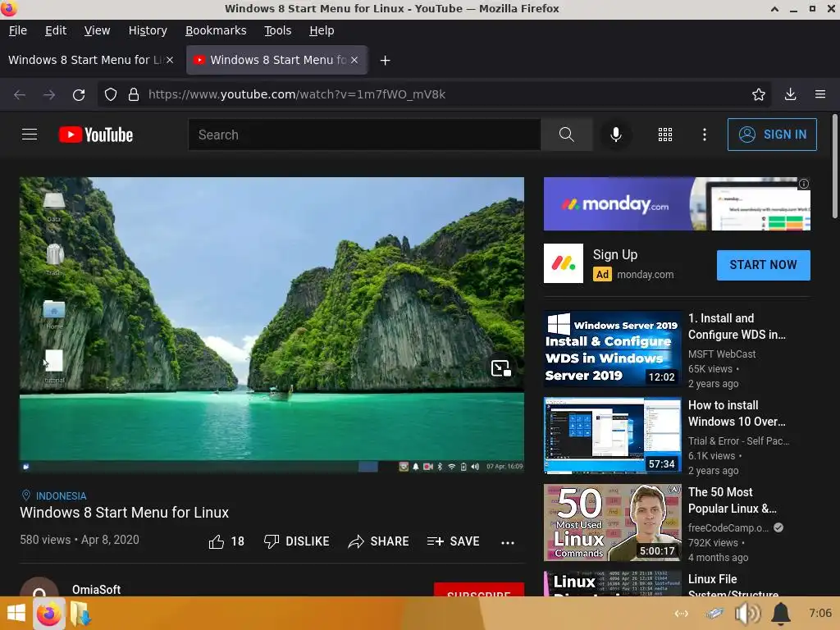Open the network connection tray icon

click(x=681, y=614)
